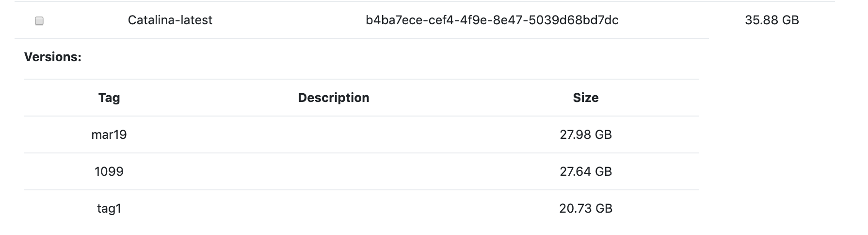The image size is (868, 235).
Task: Click the 20.73 GB size value
Action: [585, 208]
